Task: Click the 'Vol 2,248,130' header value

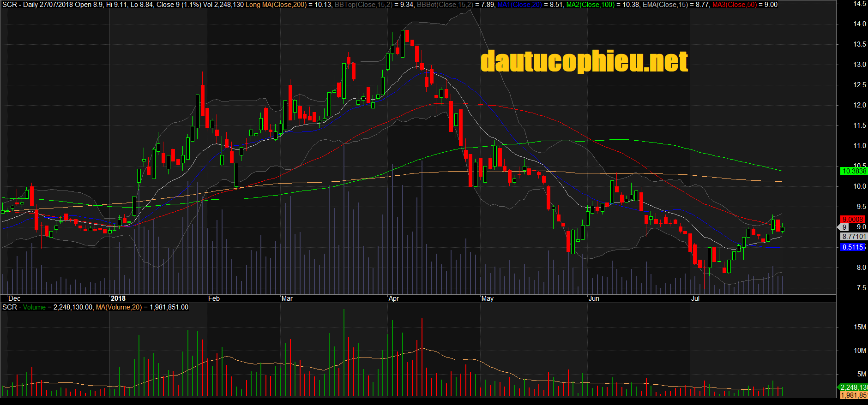Action: 223,5
